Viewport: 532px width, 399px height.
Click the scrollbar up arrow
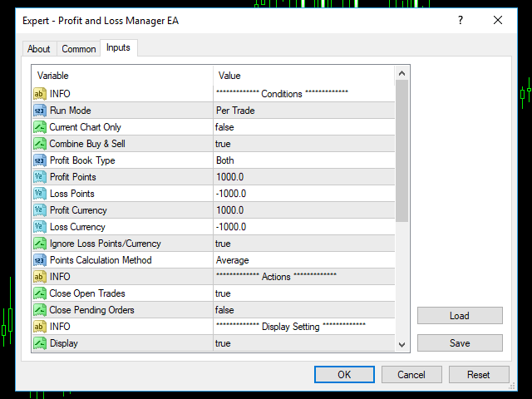(x=402, y=73)
